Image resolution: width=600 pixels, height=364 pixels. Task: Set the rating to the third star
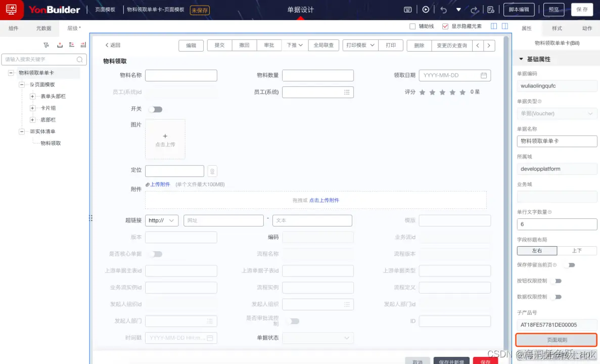click(442, 92)
